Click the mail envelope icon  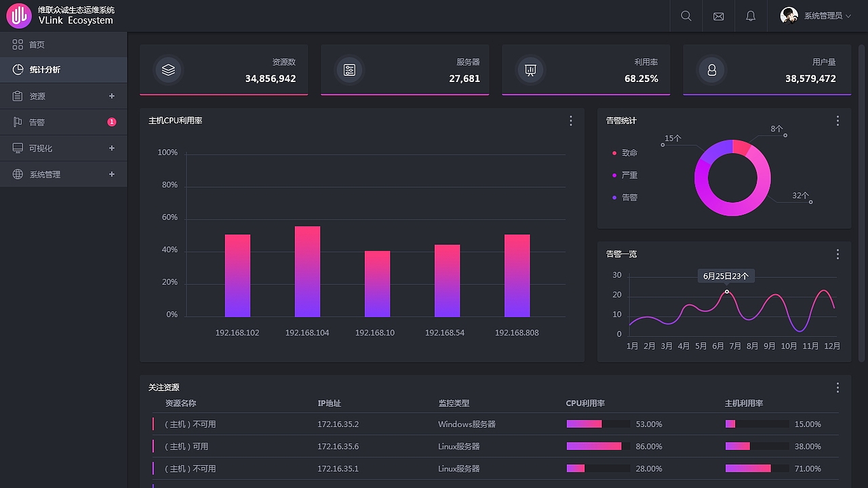coord(718,16)
